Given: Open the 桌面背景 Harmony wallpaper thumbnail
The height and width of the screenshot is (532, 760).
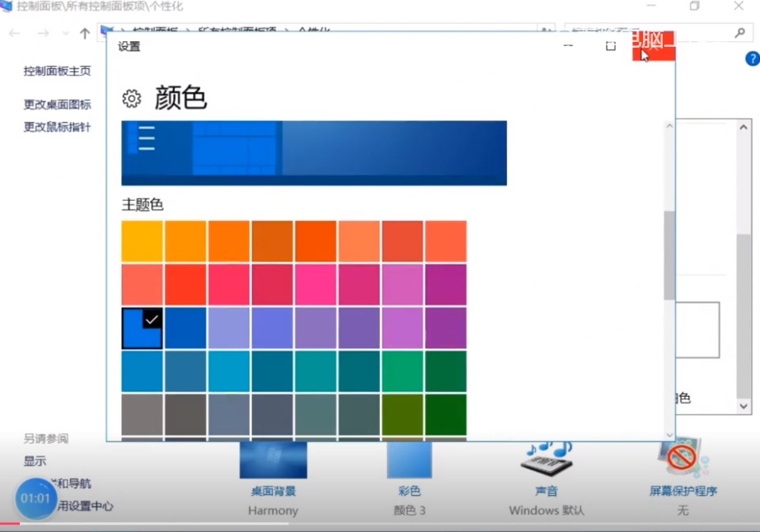Looking at the screenshot, I should click(x=273, y=460).
